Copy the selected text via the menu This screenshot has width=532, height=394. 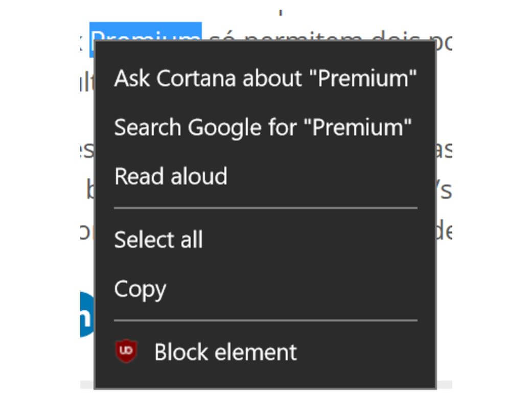pos(140,289)
